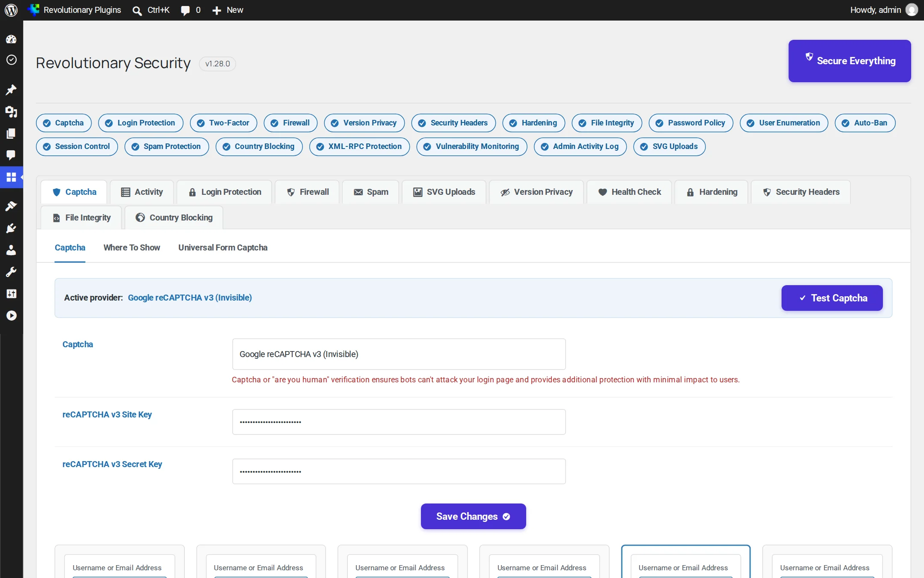Open Settings via the sliders icon
Viewport: 924px width, 578px height.
[x=11, y=294]
